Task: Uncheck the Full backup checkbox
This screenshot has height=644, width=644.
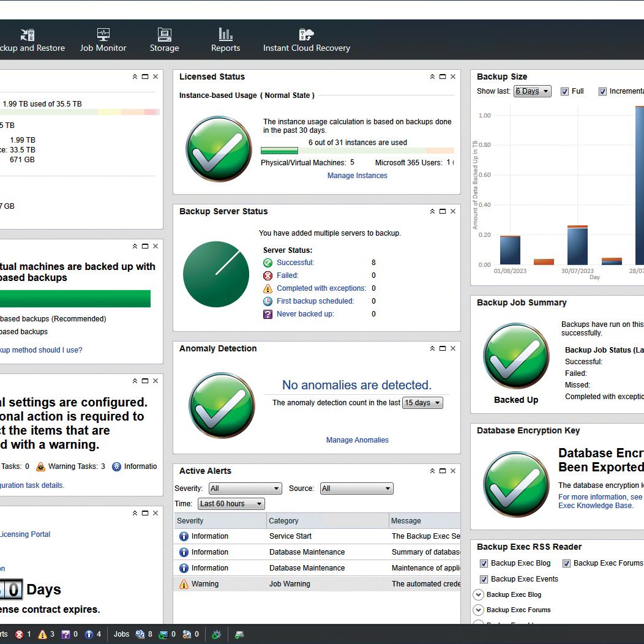Action: (565, 92)
